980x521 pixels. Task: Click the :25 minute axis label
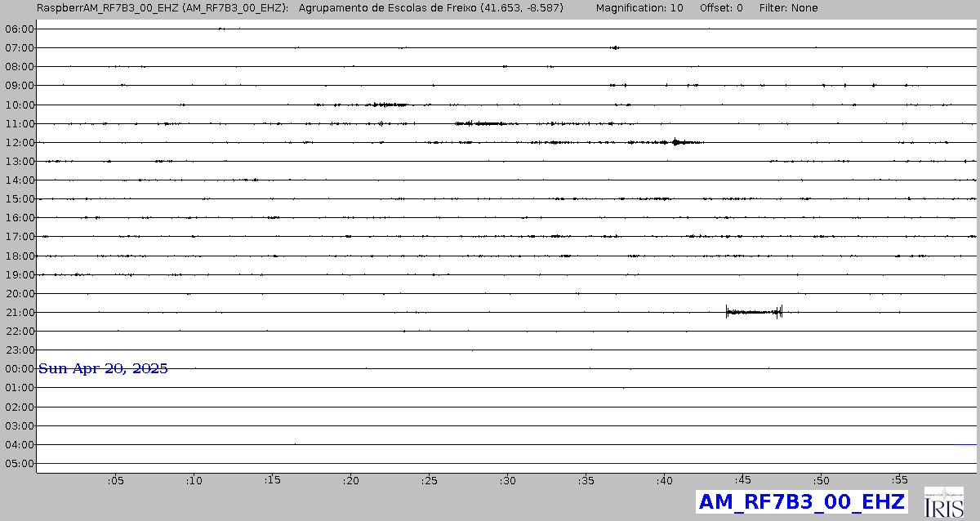(x=429, y=481)
